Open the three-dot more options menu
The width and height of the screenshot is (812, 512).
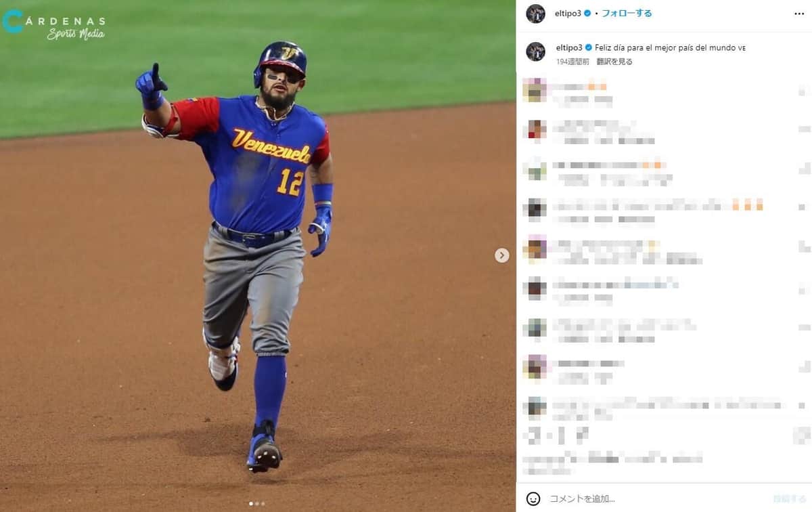799,14
